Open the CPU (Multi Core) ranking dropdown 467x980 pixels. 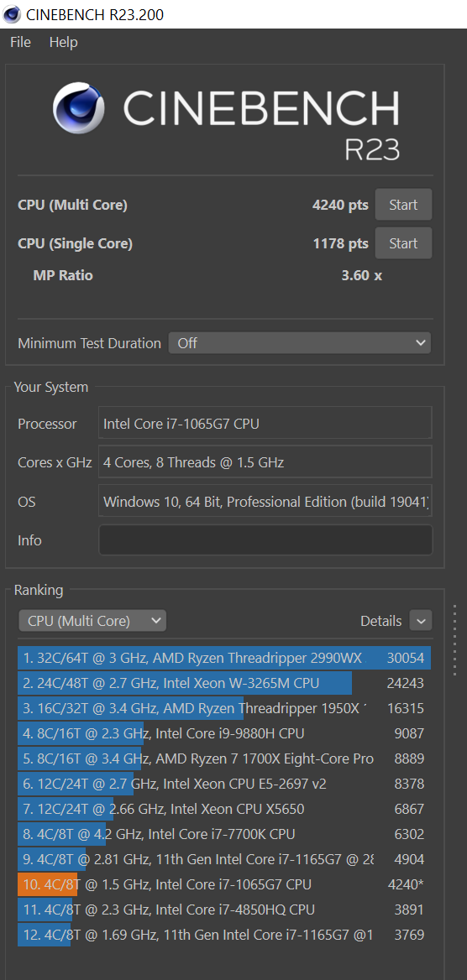[92, 621]
